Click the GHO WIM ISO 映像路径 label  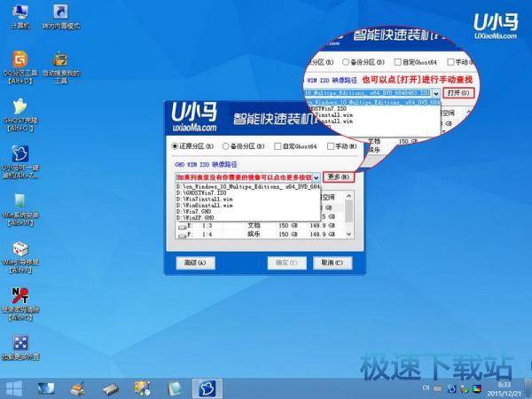[206, 165]
